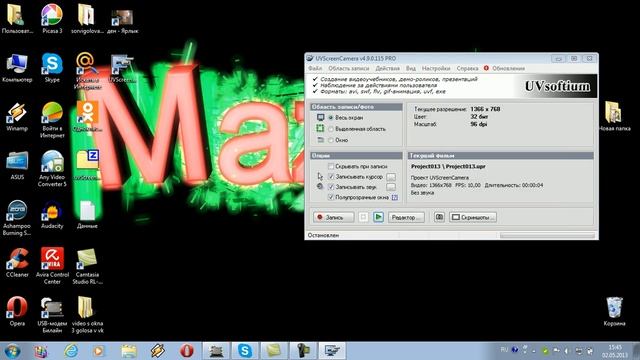Switch to Skype in the taskbar
The height and width of the screenshot is (360, 640).
click(245, 351)
